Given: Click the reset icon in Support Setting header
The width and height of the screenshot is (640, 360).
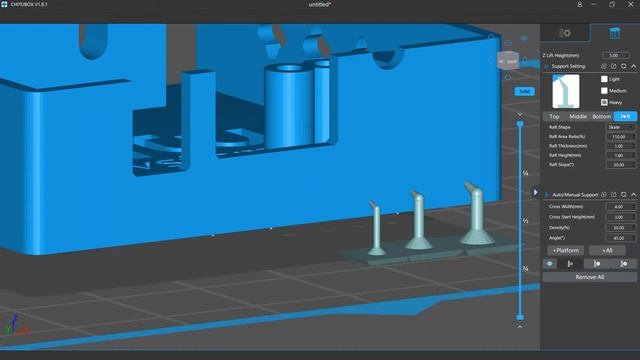Looking at the screenshot, I should 623,66.
